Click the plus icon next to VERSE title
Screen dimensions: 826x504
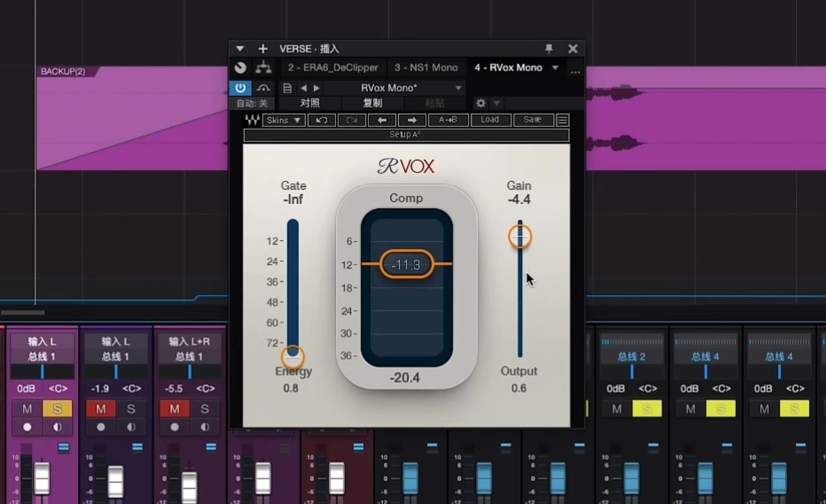[x=263, y=49]
